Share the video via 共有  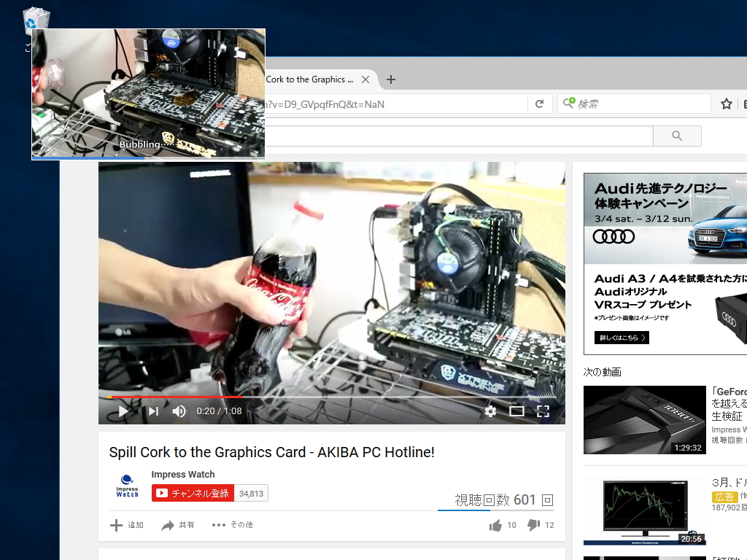(x=178, y=525)
